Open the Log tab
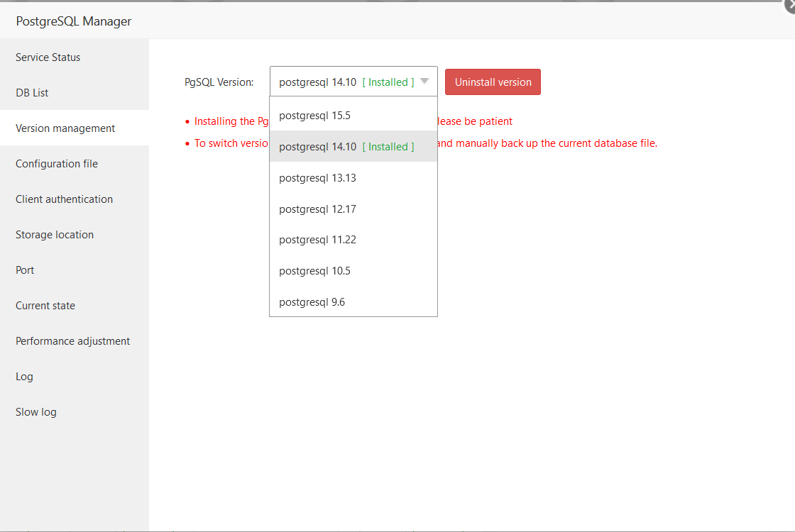Viewport: 795px width, 532px height. [75, 377]
